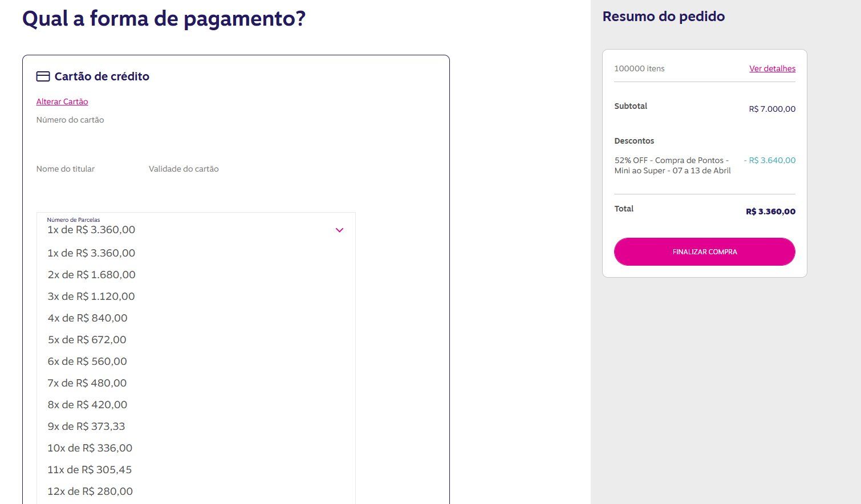The height and width of the screenshot is (504, 861).
Task: Click the credit card icon
Action: (x=43, y=76)
